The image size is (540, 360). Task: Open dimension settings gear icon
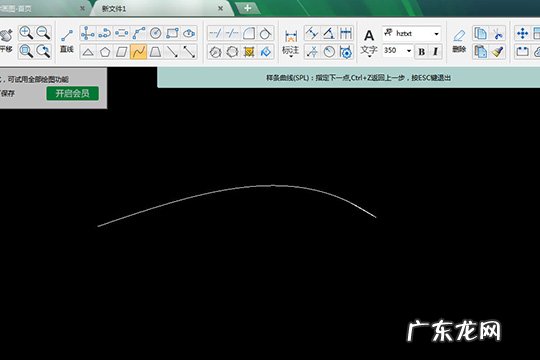(x=346, y=52)
